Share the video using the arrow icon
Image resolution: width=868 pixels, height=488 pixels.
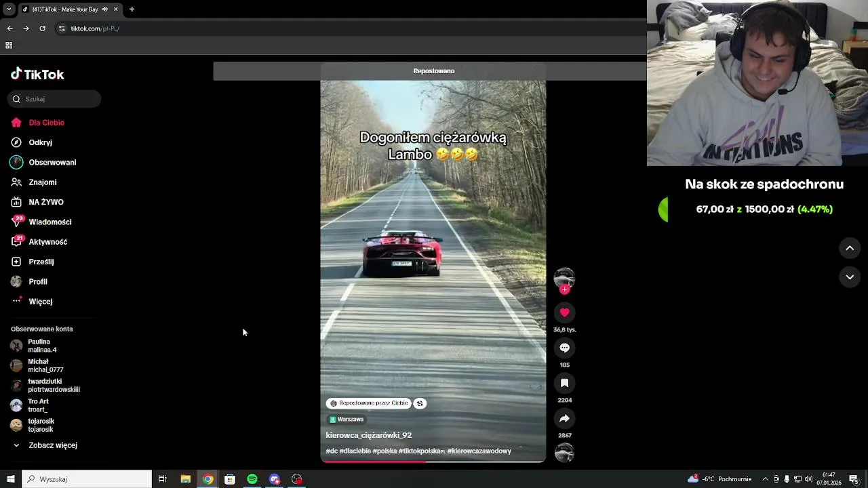(x=564, y=418)
